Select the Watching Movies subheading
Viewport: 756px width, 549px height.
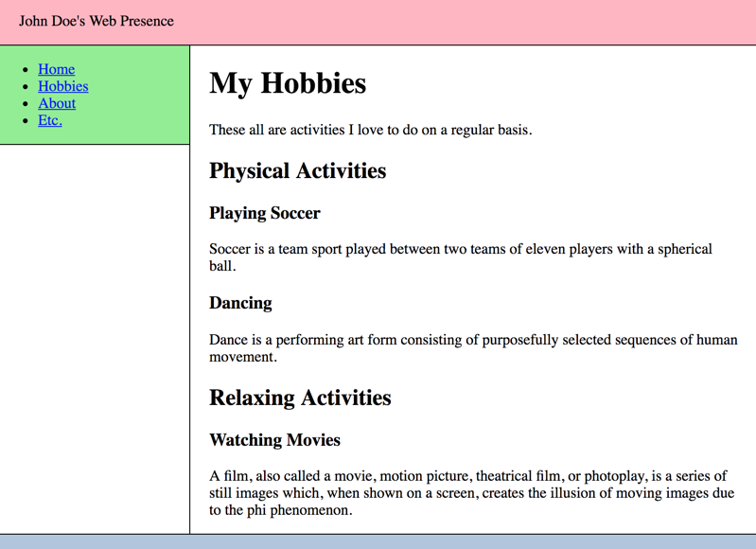pyautogui.click(x=274, y=440)
